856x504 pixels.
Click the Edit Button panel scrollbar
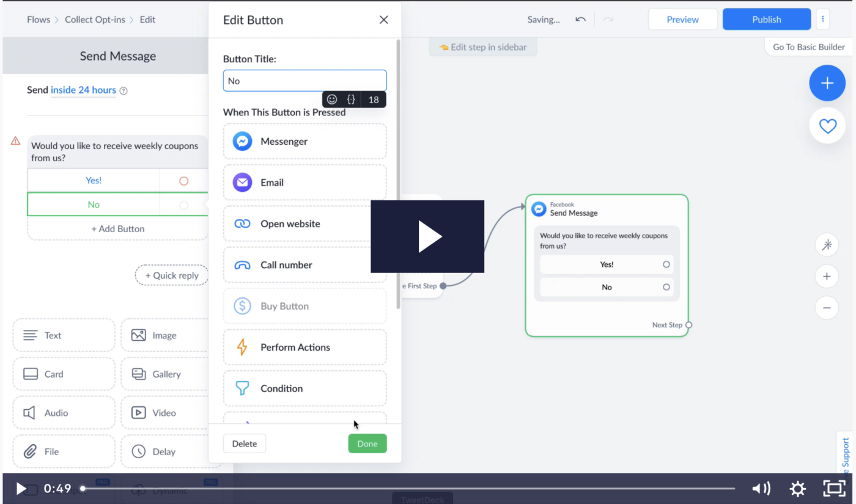coord(399,174)
